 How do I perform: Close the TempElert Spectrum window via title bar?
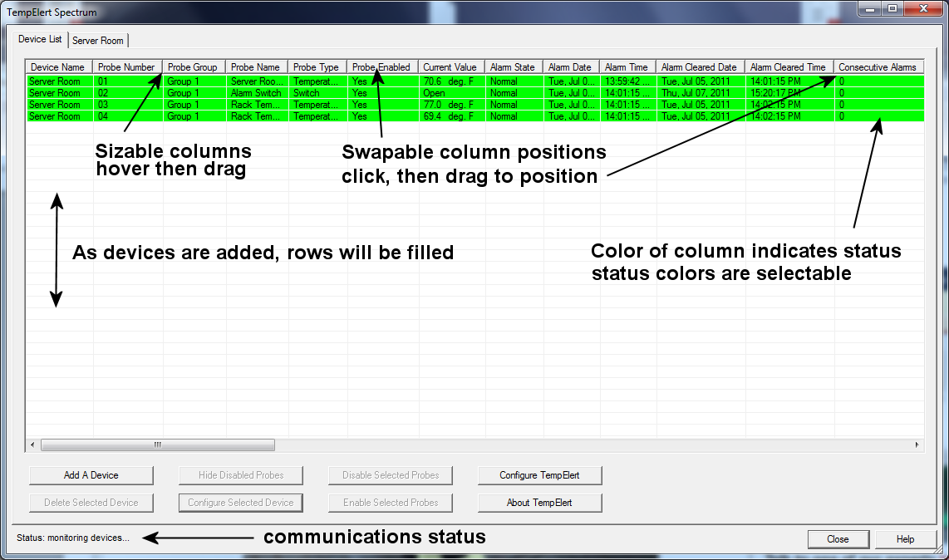point(923,8)
